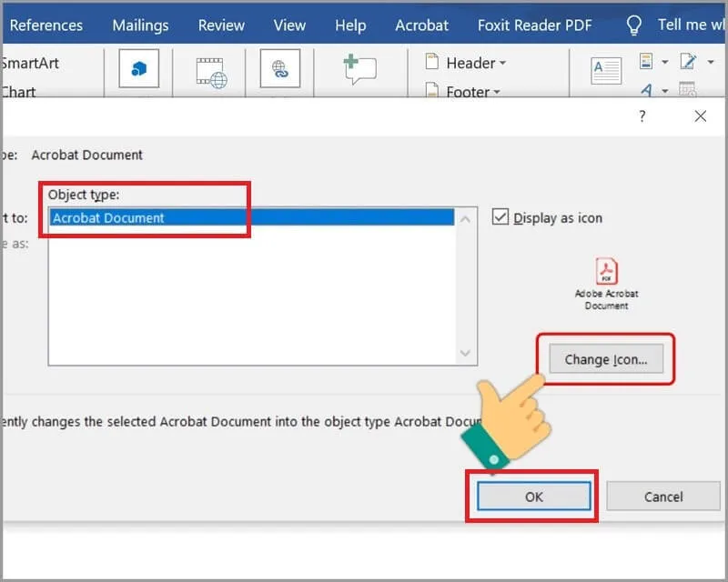Click Chart in the ribbon
The image size is (728, 582).
[17, 92]
